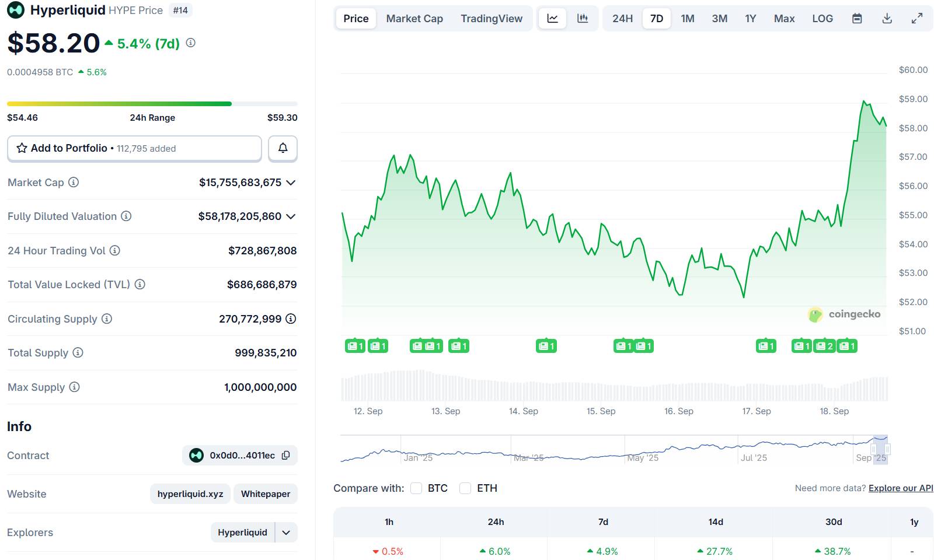Toggle LOG scale on chart
This screenshot has height=560, width=941.
pyautogui.click(x=822, y=19)
